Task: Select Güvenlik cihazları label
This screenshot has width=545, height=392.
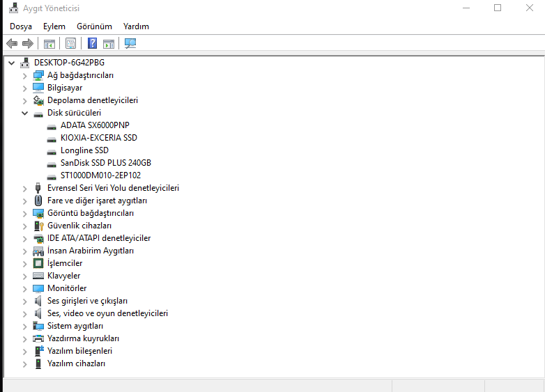Action: [x=79, y=226]
